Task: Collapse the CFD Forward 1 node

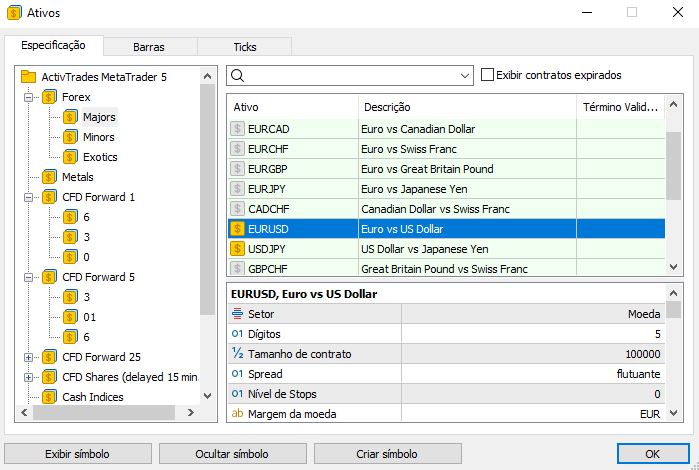Action: pos(29,197)
